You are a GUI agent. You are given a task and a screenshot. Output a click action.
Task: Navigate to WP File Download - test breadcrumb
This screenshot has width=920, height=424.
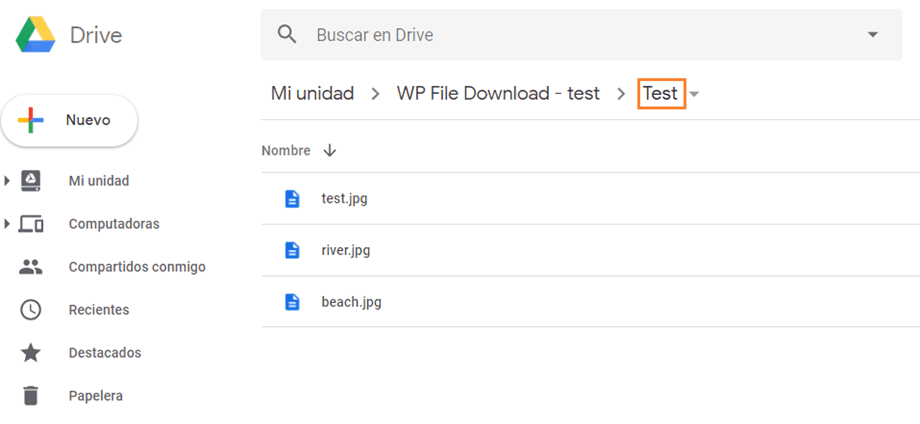498,94
